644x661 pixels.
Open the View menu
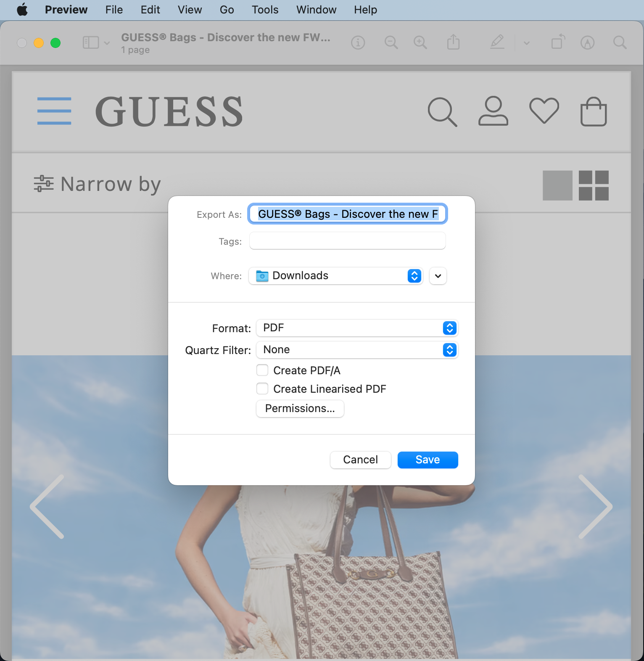(x=190, y=9)
